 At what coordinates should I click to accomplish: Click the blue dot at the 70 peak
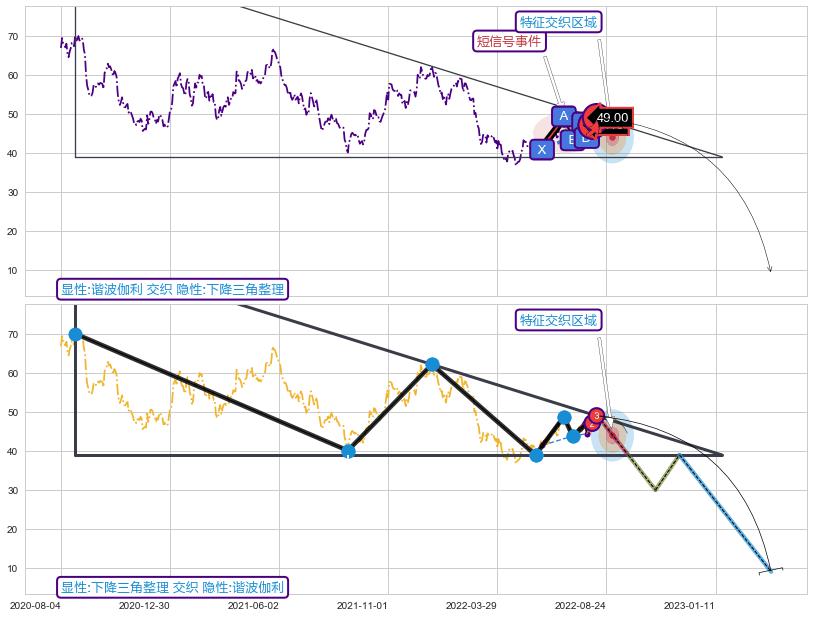click(x=75, y=334)
